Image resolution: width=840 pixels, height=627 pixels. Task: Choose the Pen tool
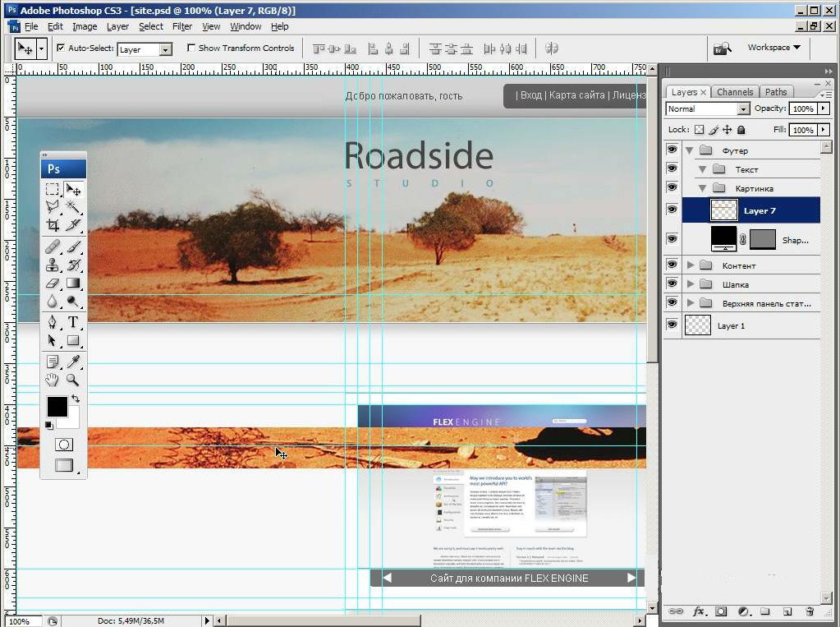[53, 322]
